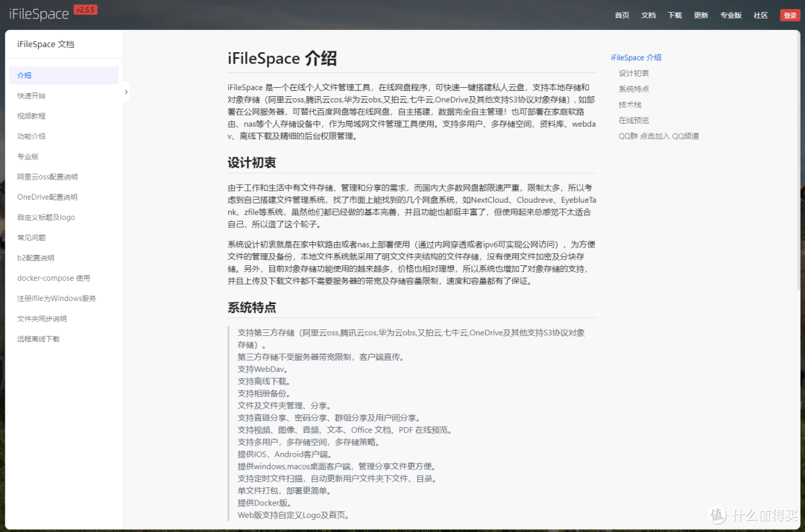
Task: Collapse the sidebar using the arrow handle
Action: point(126,90)
